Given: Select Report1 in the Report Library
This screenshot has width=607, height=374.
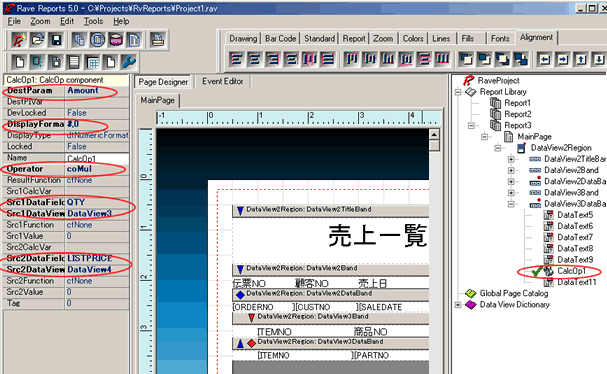Looking at the screenshot, I should pyautogui.click(x=518, y=103).
